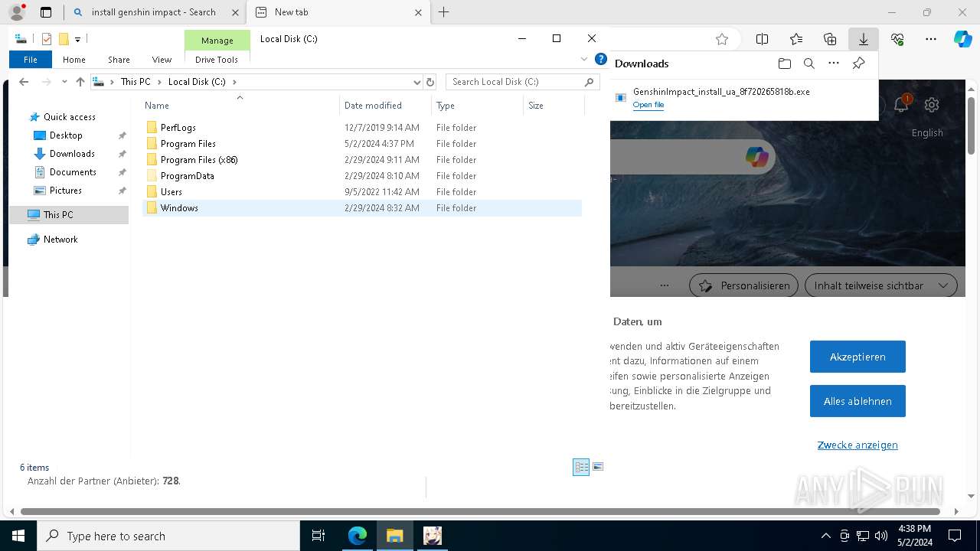
Task: Click Alles ablehnen button
Action: tap(857, 401)
